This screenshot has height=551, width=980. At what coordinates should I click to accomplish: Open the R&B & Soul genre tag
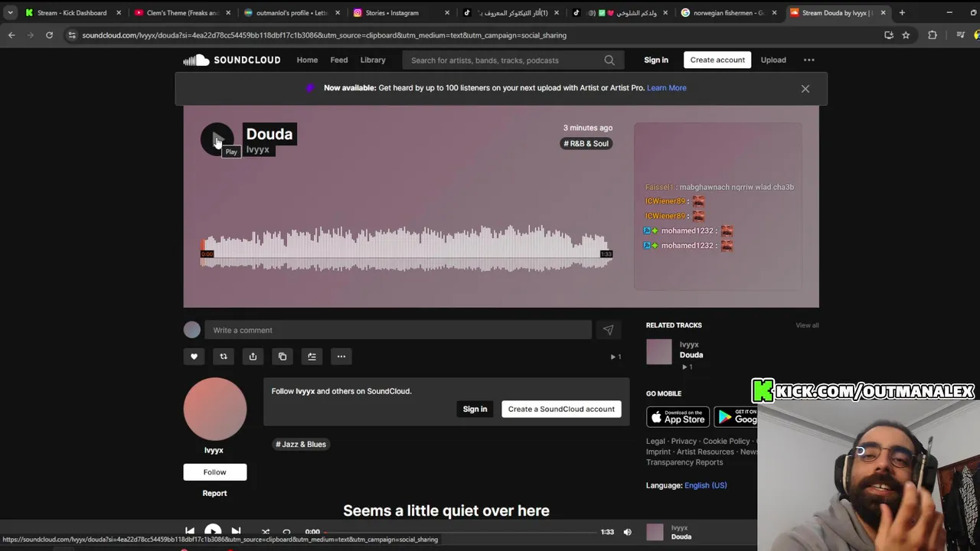(x=586, y=143)
